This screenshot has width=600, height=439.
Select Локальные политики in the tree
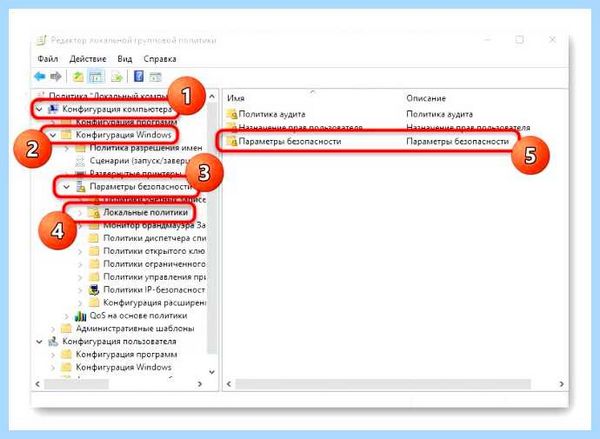pos(145,212)
